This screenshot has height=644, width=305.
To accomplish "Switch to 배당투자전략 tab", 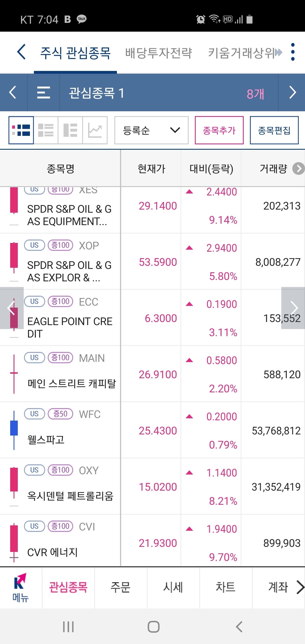I will [158, 53].
